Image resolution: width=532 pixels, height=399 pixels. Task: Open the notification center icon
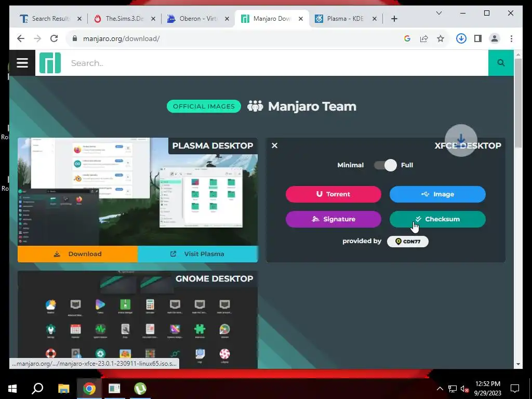515,389
